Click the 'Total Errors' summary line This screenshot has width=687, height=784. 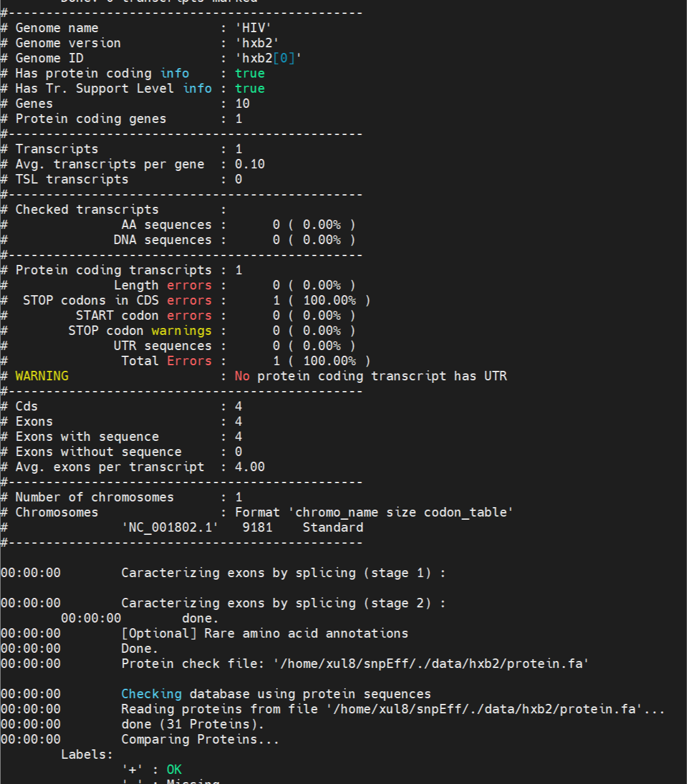(165, 361)
